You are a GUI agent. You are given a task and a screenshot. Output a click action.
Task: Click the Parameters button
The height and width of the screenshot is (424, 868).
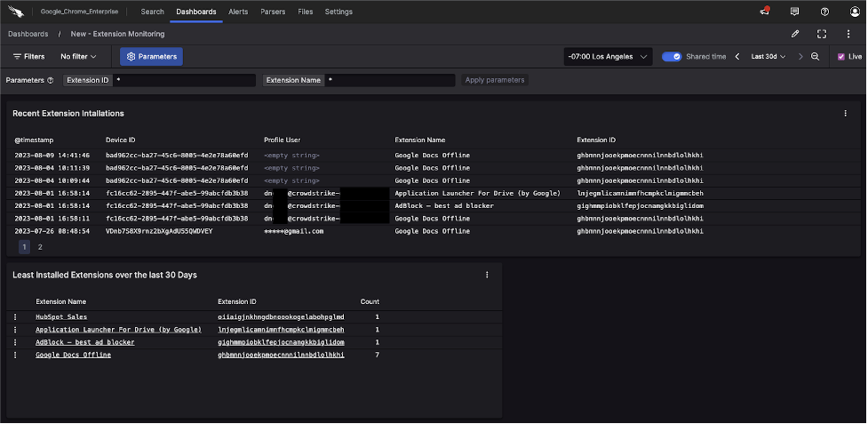pos(152,57)
